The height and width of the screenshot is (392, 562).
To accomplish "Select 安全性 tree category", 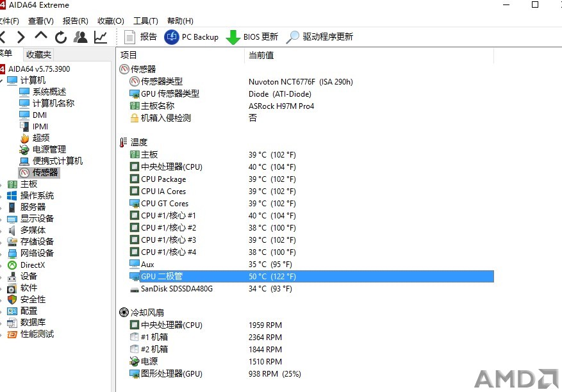I will pyautogui.click(x=26, y=299).
